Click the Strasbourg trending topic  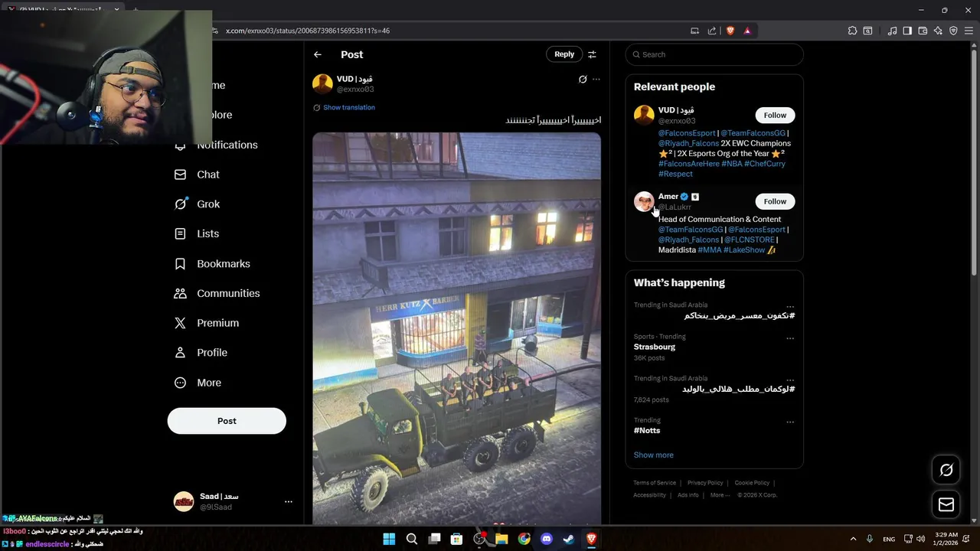point(655,347)
